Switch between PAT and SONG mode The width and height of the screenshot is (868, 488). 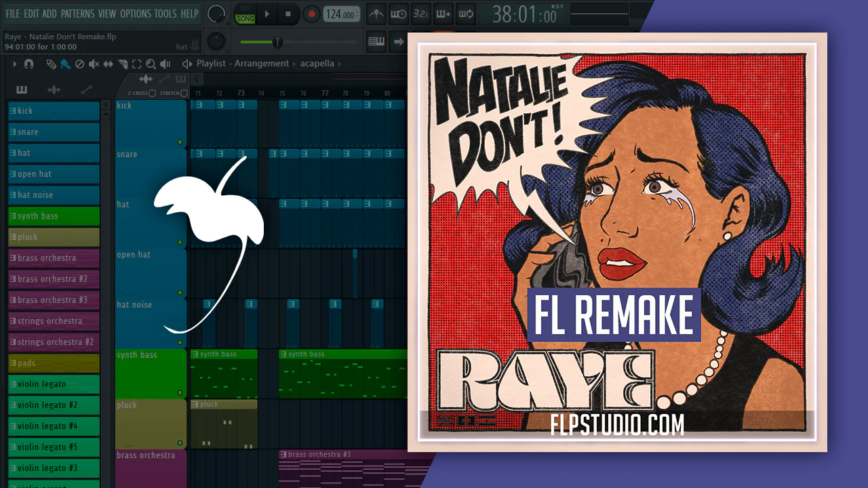tap(245, 14)
